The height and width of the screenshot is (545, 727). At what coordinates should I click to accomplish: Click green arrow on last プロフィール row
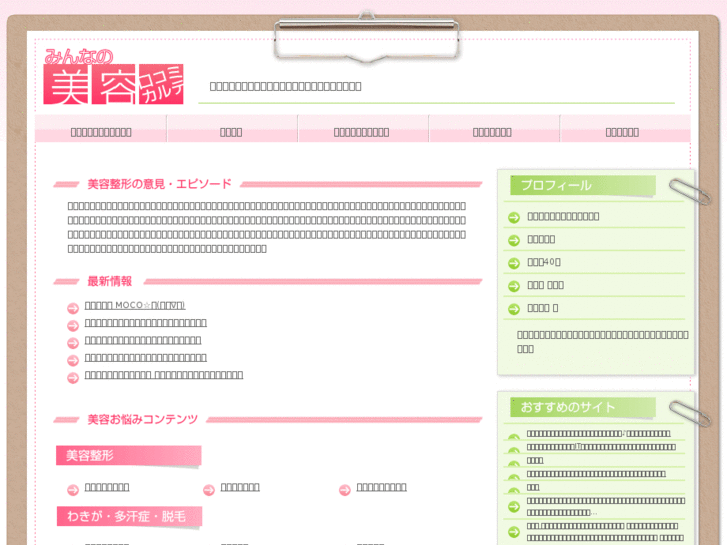(514, 309)
